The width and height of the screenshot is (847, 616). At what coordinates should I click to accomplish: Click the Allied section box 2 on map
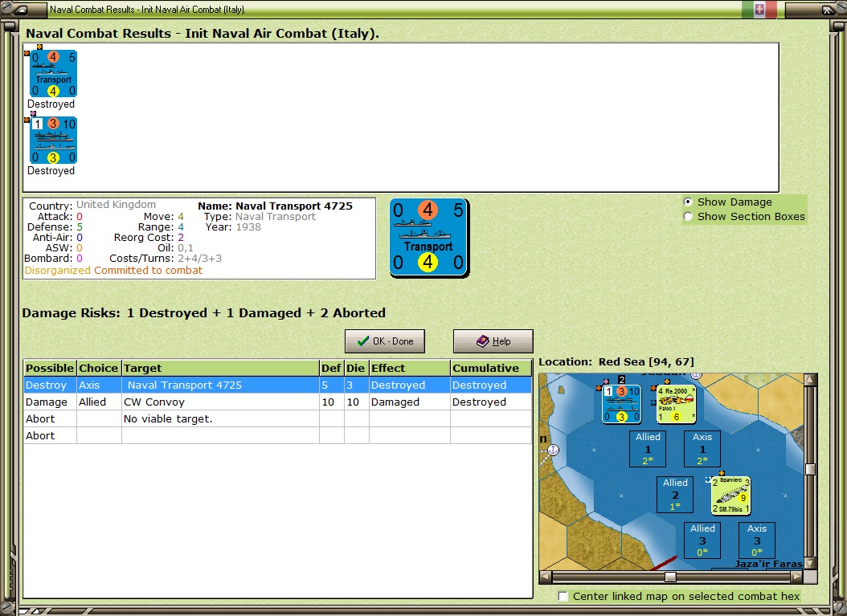point(675,495)
